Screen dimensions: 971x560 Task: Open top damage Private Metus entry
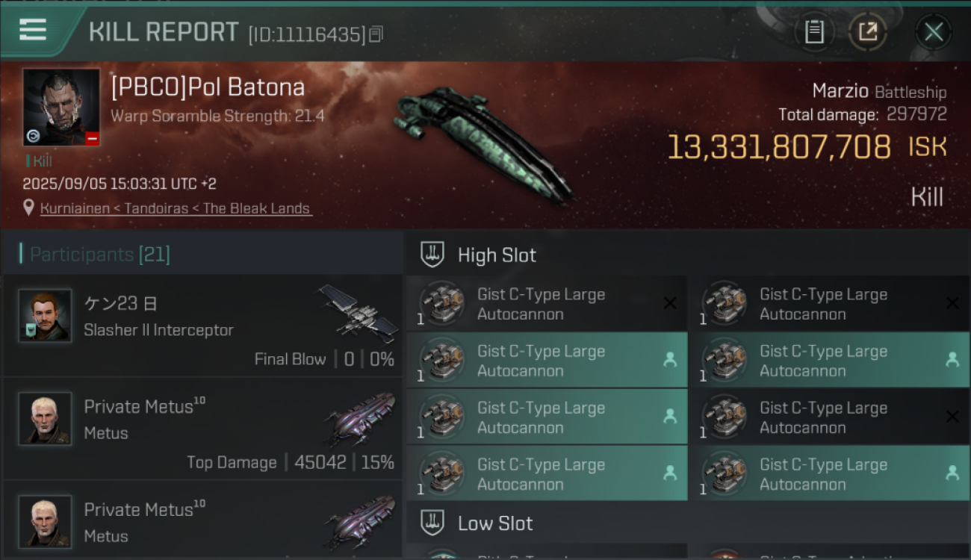pos(202,429)
